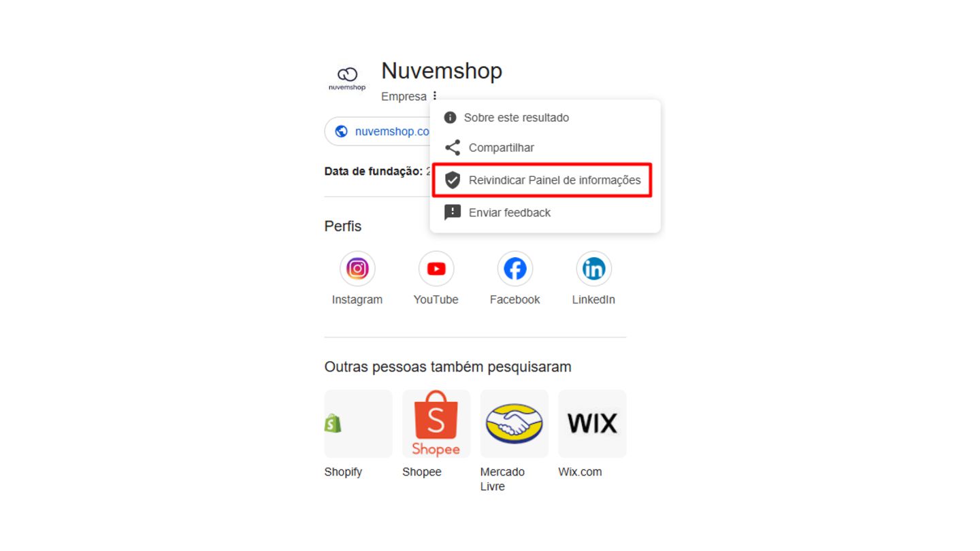Open the Instagram profile icon
This screenshot has height=551, width=980.
point(357,269)
